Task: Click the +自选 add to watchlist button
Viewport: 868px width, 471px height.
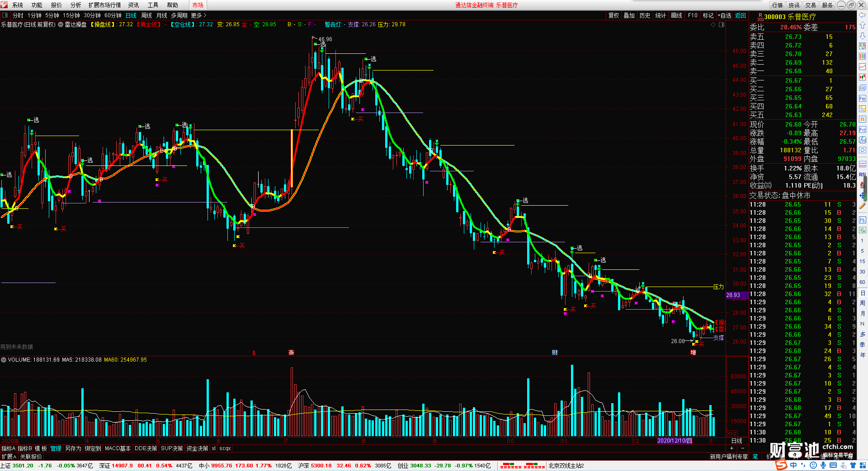Action: 725,15
